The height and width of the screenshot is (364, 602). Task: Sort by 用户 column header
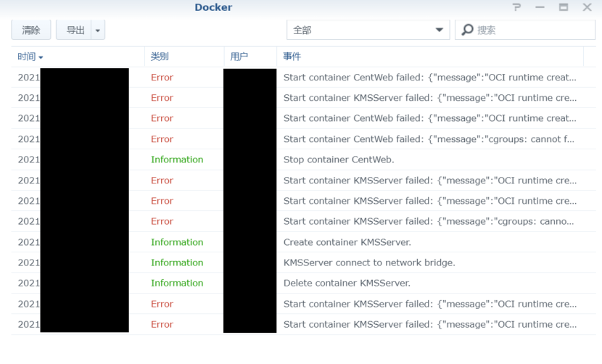(x=239, y=57)
